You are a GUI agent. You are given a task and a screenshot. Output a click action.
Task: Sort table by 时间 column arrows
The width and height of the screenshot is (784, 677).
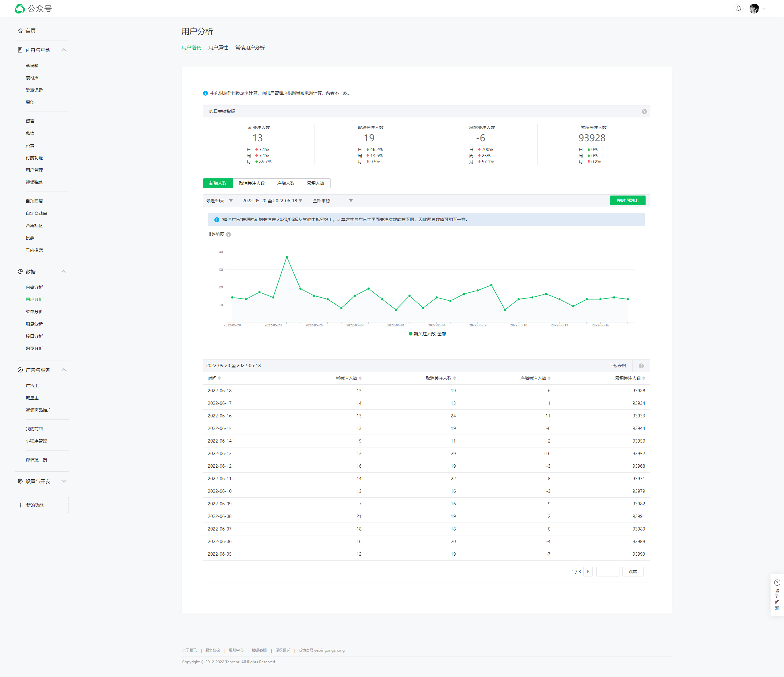[x=220, y=378]
